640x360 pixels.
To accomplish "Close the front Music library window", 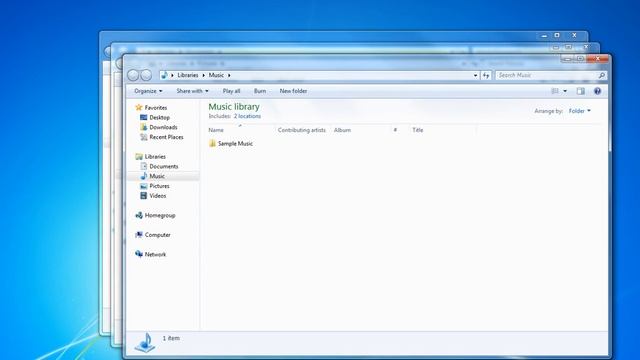I will click(x=598, y=59).
